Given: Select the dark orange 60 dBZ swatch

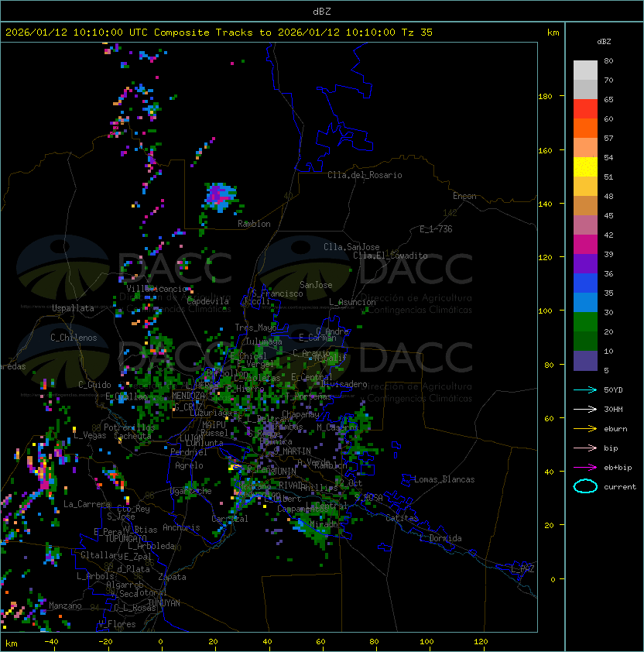Looking at the screenshot, I should click(585, 129).
